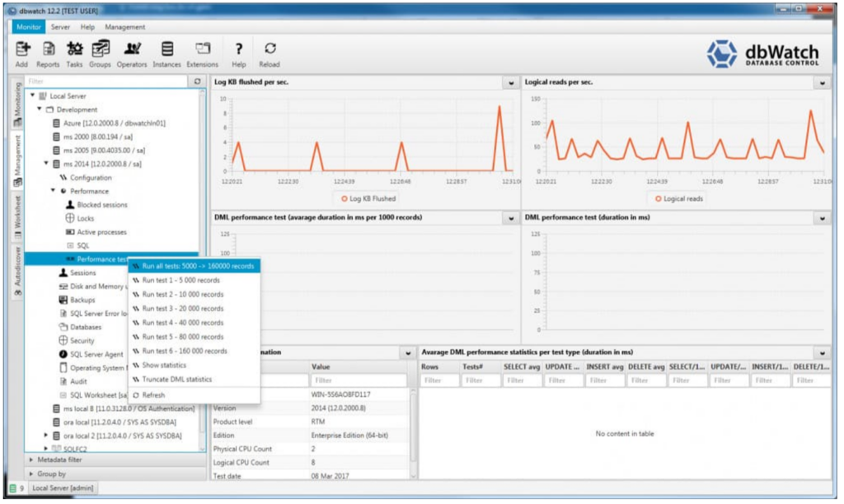Screen dimensions: 844x504
Task: Open the Reports toolbar icon
Action: click(49, 49)
